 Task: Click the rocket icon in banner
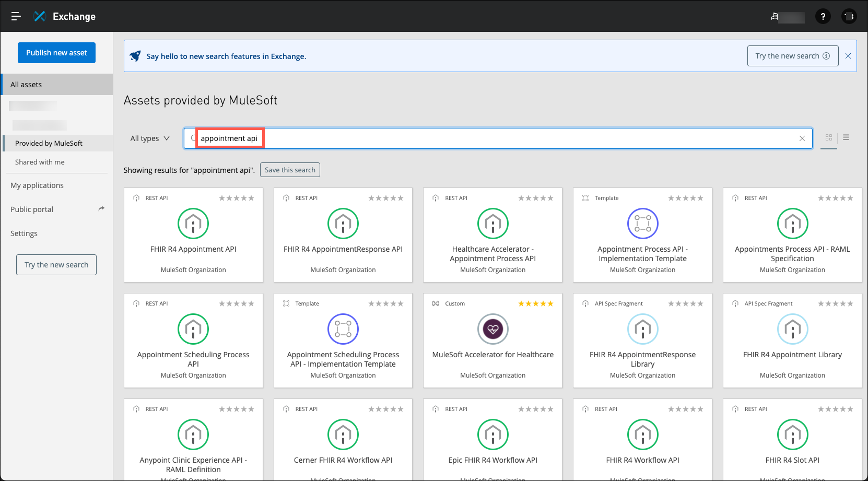[135, 56]
